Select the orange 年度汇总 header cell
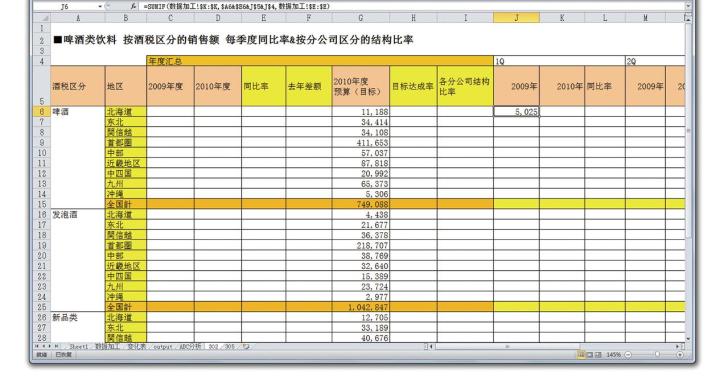 [320, 61]
